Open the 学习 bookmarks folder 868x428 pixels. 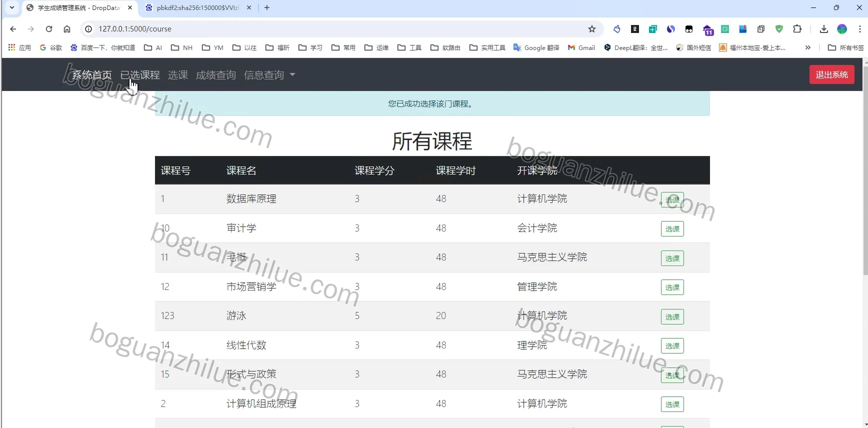tap(310, 47)
